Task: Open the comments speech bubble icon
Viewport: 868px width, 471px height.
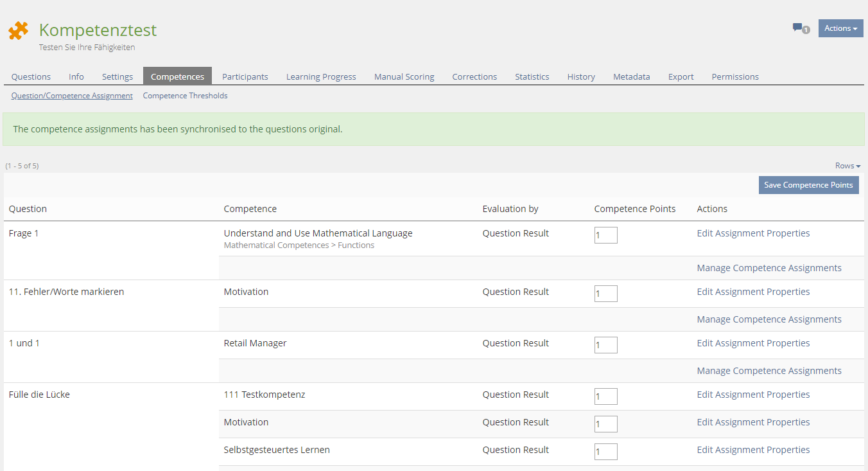Action: tap(797, 28)
